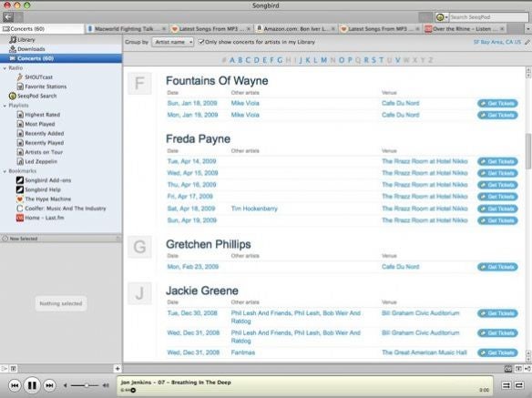532x398 pixels.
Task: Go back with the back arrow button
Action: click(x=8, y=17)
